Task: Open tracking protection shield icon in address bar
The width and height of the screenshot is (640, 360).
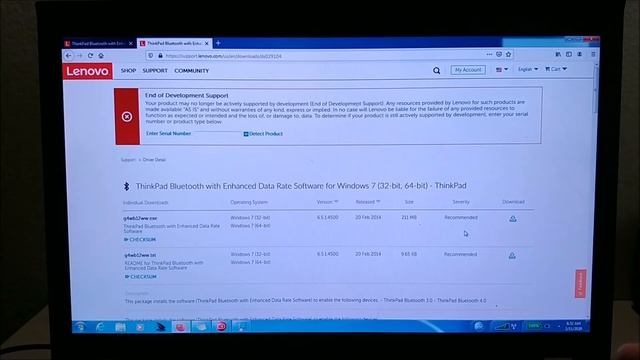Action: [151, 56]
